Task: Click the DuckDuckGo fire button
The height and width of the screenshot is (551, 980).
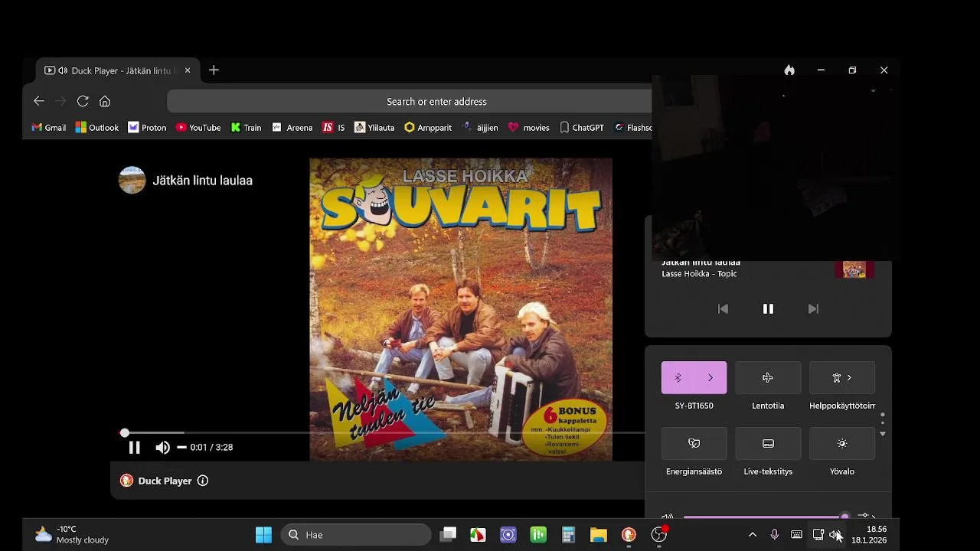Action: 789,70
